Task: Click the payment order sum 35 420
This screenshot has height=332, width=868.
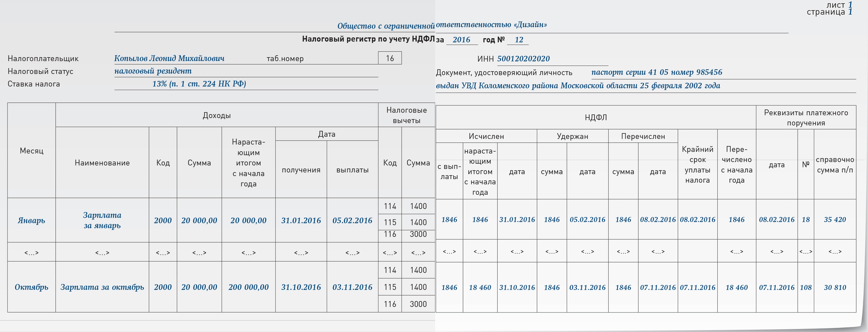Action: tap(835, 219)
